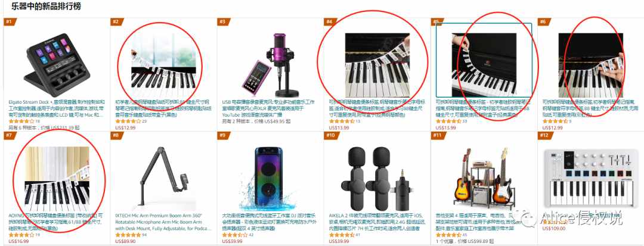Click the IXTECH Mic Arm Premium Boom Arm title

tap(163, 222)
